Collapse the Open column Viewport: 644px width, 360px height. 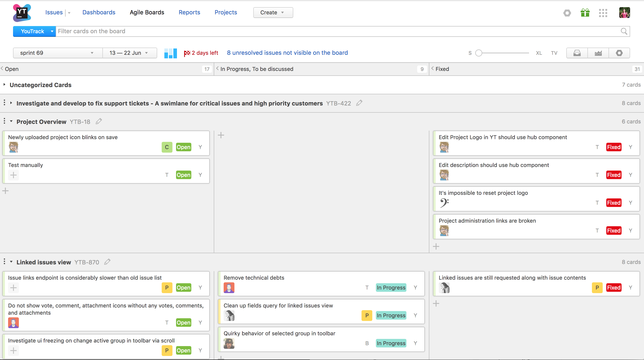click(2, 68)
